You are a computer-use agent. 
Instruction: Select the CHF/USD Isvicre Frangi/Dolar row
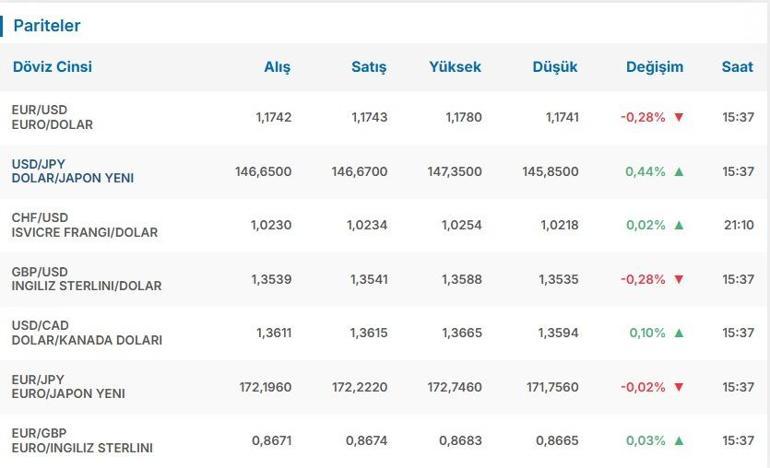385,225
